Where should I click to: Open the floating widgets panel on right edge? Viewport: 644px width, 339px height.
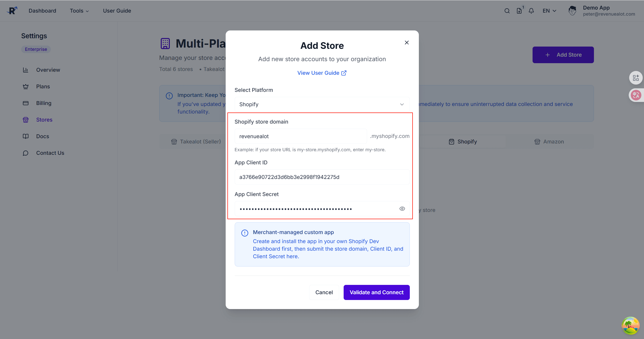636,78
